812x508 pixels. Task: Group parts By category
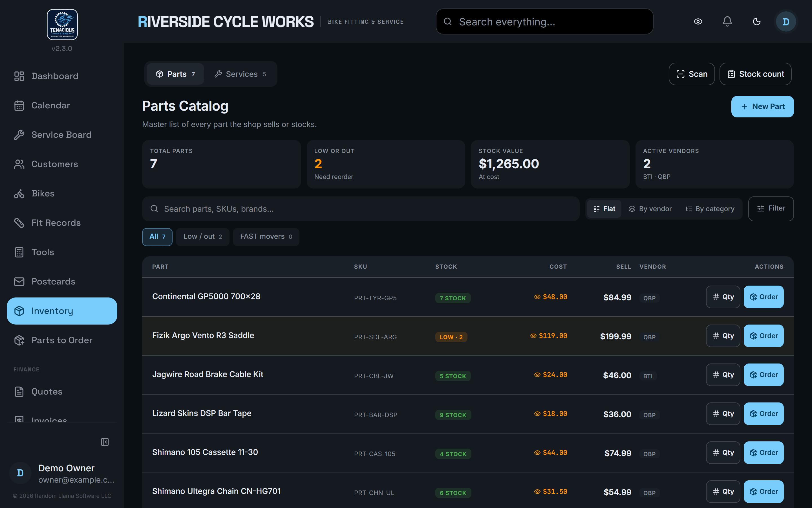710,209
